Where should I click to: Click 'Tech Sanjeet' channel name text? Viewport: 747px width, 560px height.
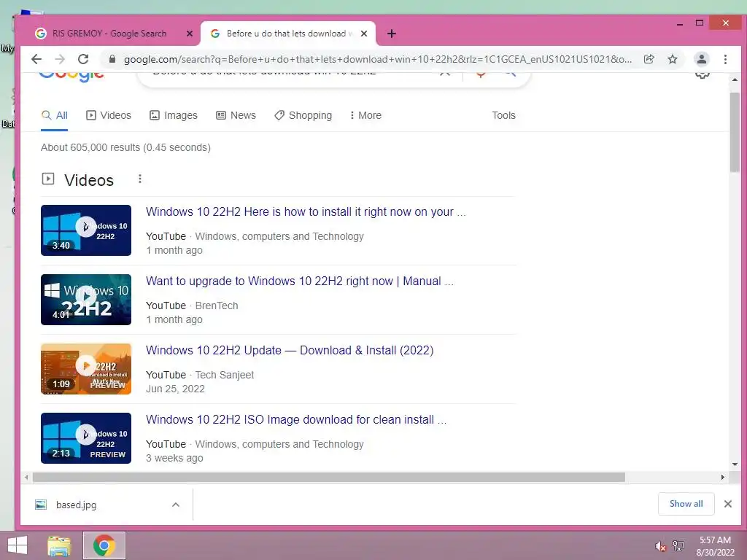(225, 376)
